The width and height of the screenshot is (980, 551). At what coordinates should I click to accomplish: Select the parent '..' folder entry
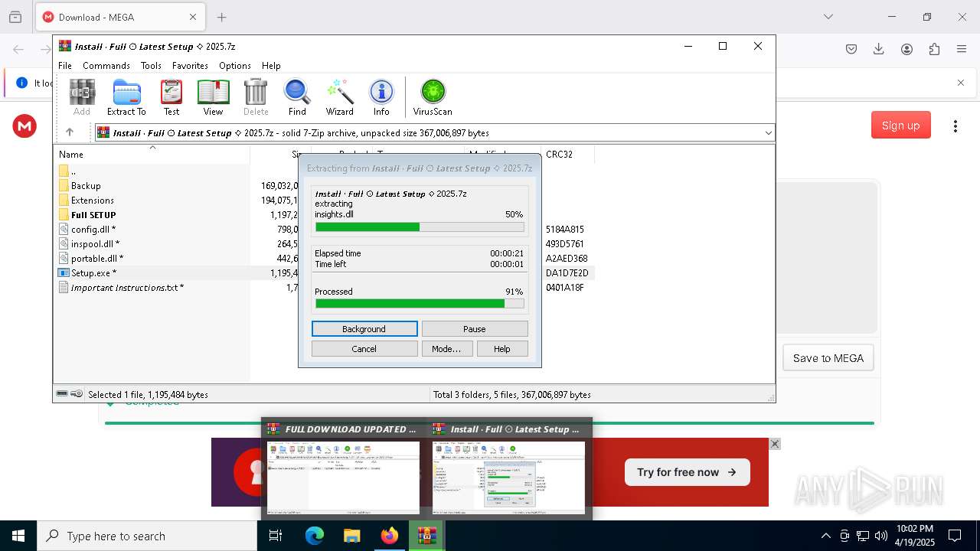[x=73, y=171]
